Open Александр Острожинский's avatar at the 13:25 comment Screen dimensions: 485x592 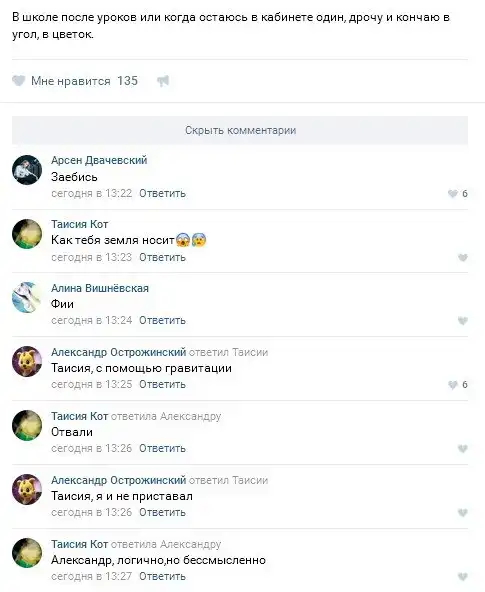pos(27,361)
